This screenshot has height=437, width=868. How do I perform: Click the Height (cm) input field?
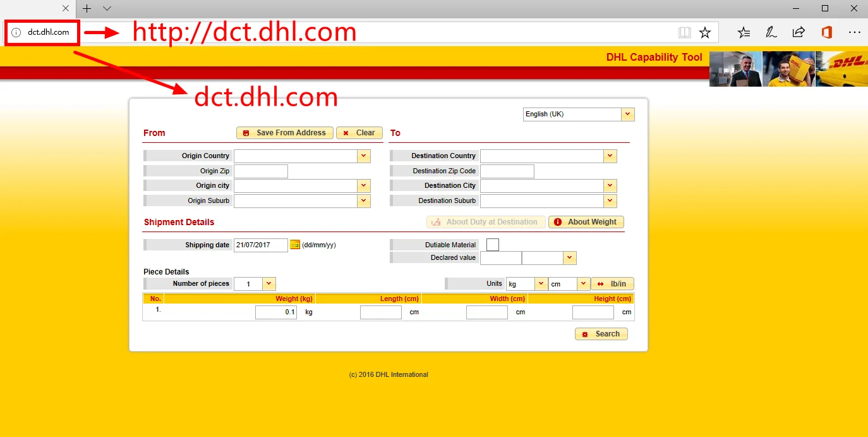(x=593, y=312)
